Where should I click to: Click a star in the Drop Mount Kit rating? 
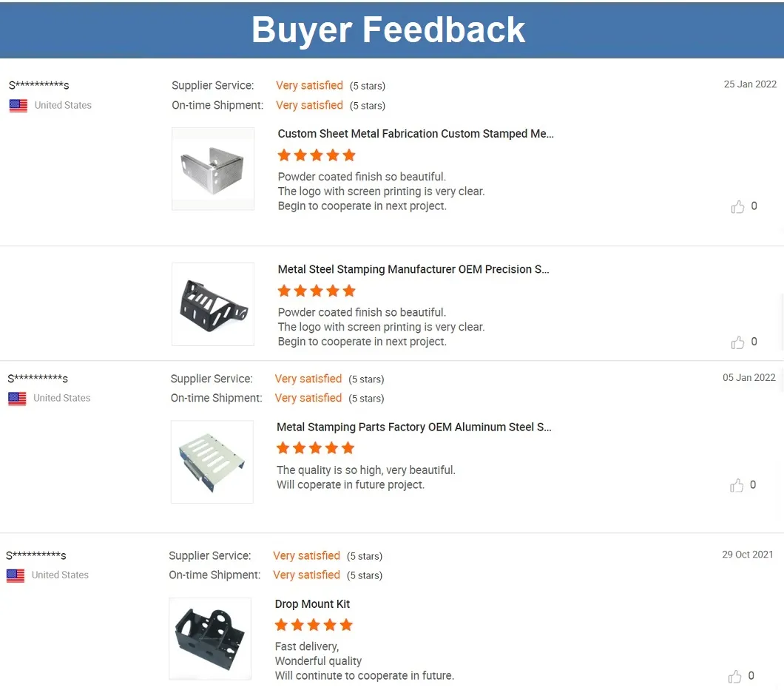click(314, 625)
